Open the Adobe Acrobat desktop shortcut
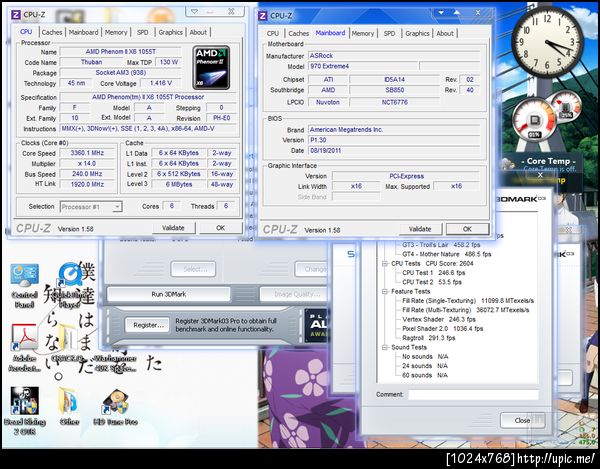Screen dimensions: 600x469 [24, 347]
